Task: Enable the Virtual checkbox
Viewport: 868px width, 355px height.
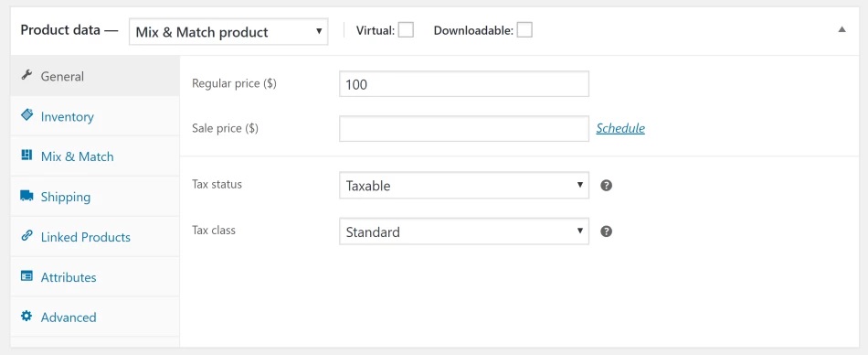Action: point(406,30)
